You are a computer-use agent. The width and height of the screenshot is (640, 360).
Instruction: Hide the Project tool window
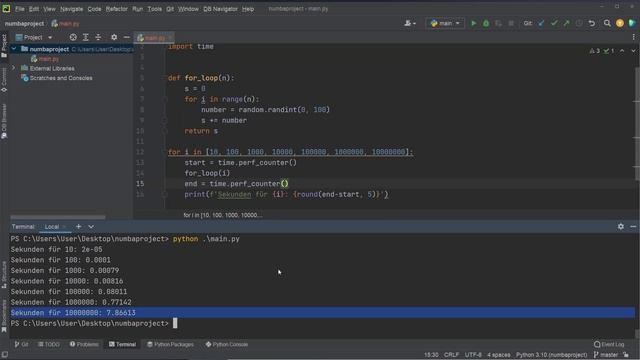(127, 37)
